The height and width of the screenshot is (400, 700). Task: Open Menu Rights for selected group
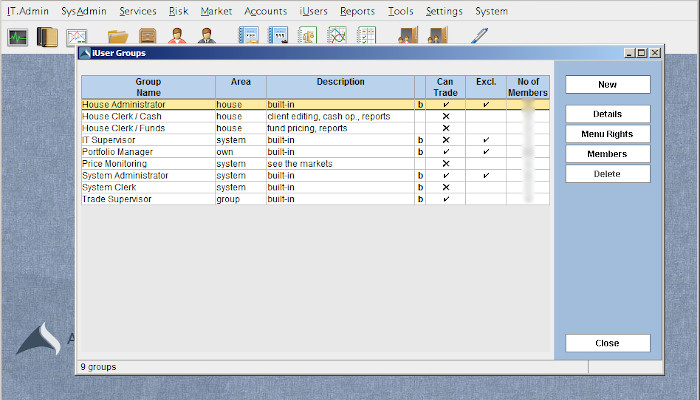[607, 134]
